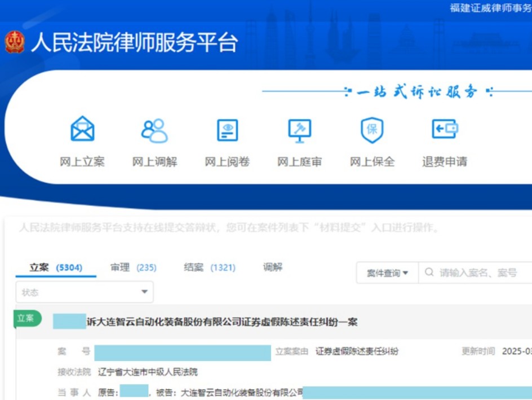Screen dimensions: 532x400
Task: Click the 福建证威律师事务 account name
Action: coord(491,8)
